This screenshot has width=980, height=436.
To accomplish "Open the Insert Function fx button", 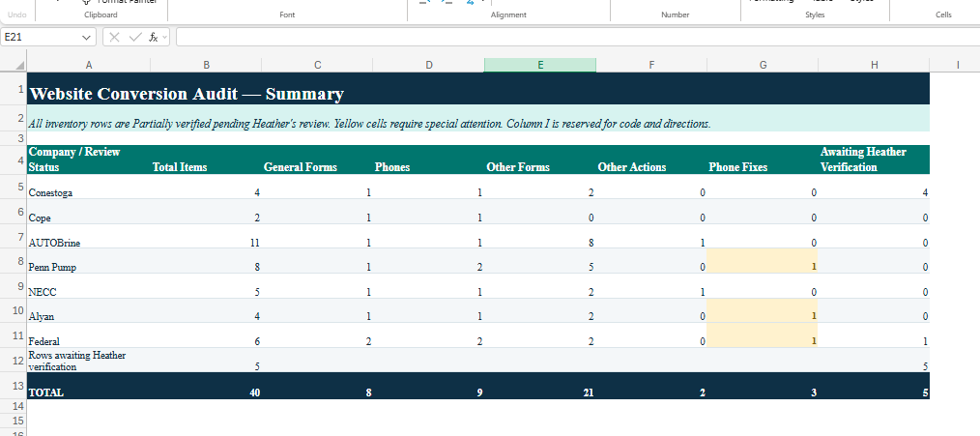I will 154,38.
